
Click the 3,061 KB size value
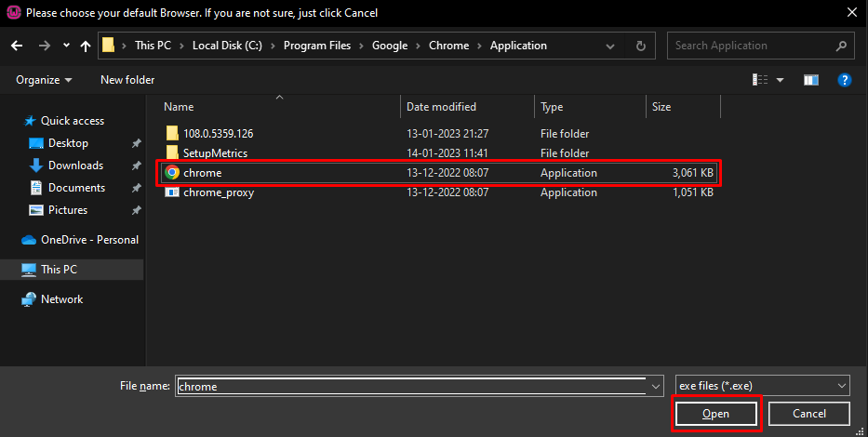(x=692, y=173)
